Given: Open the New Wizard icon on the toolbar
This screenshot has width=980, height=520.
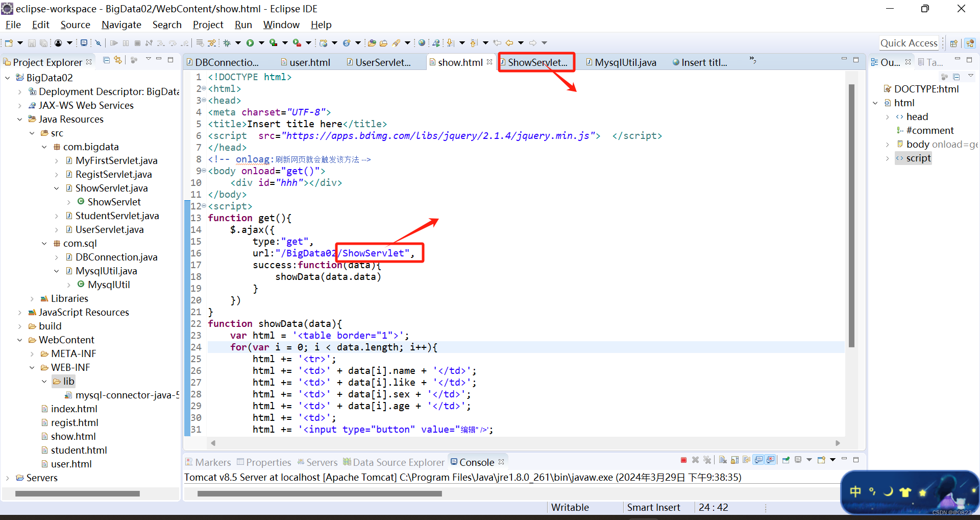Looking at the screenshot, I should tap(8, 42).
